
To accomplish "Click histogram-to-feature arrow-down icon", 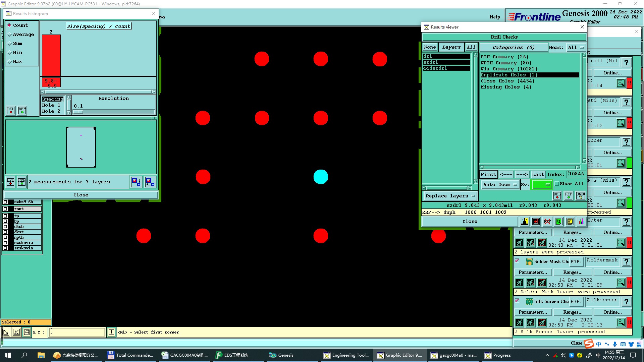I will pos(136,182).
